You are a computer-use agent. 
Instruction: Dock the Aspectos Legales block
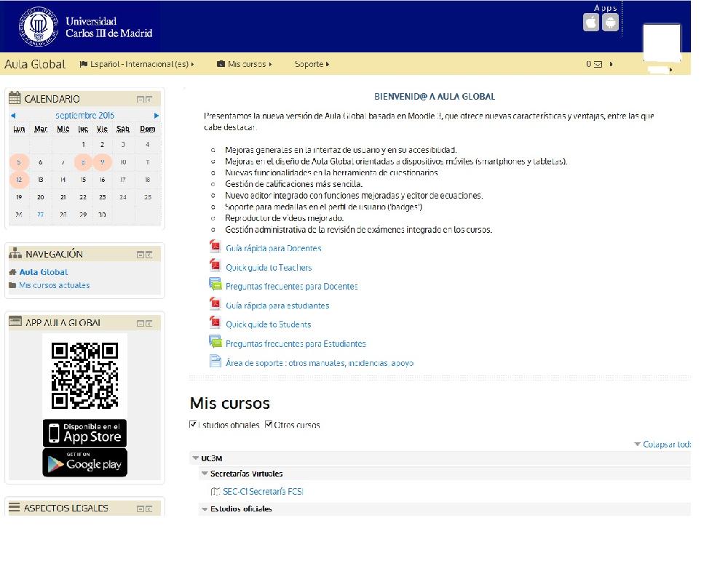tap(149, 509)
